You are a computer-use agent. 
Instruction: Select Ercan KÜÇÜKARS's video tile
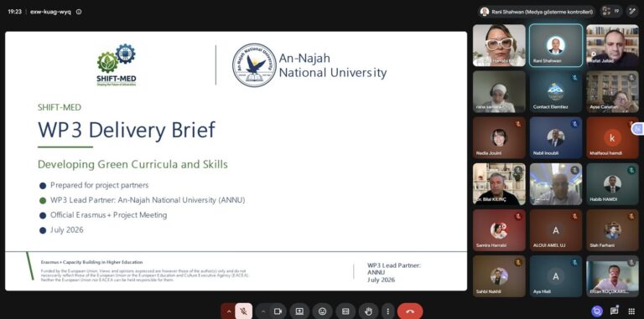(612, 276)
